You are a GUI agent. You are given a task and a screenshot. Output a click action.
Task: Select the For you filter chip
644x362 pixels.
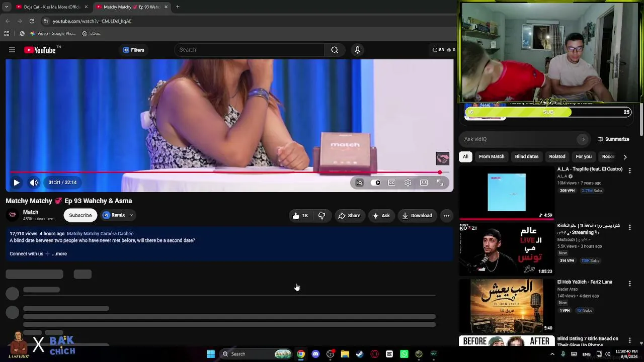tap(584, 157)
